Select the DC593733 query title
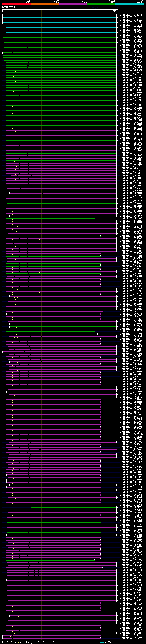This screenshot has width=146, height=644. 8,8
